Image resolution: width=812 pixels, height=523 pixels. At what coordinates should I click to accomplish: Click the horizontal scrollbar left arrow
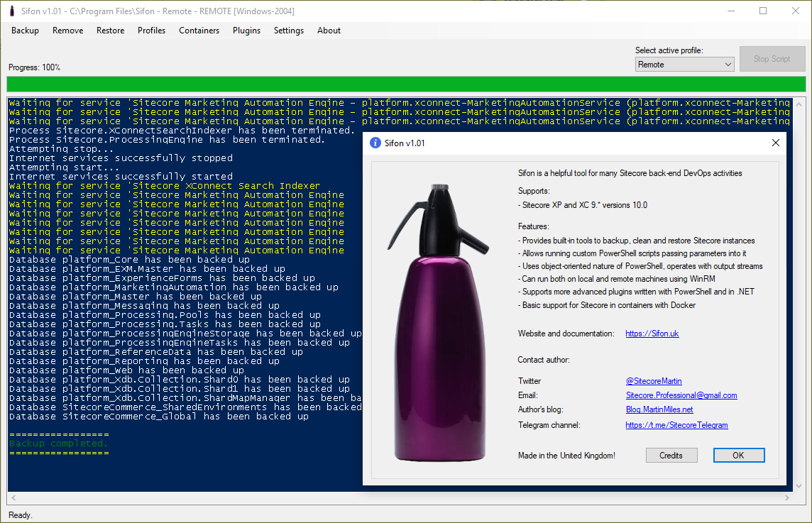[x=13, y=497]
